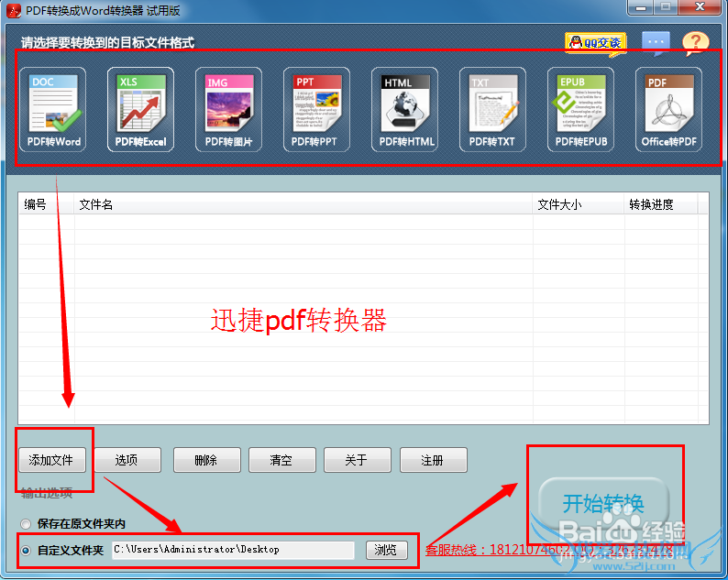Pick the PDF转图片 image conversion icon

[228, 110]
